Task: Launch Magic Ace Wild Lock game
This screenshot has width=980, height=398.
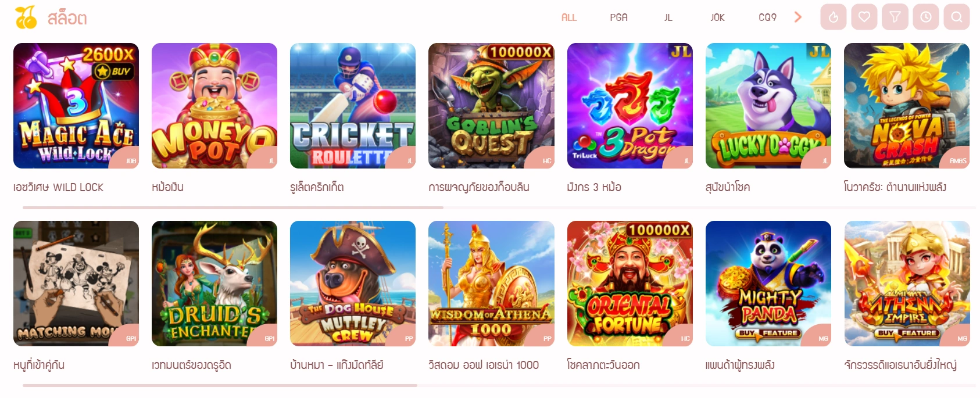Action: pos(76,106)
